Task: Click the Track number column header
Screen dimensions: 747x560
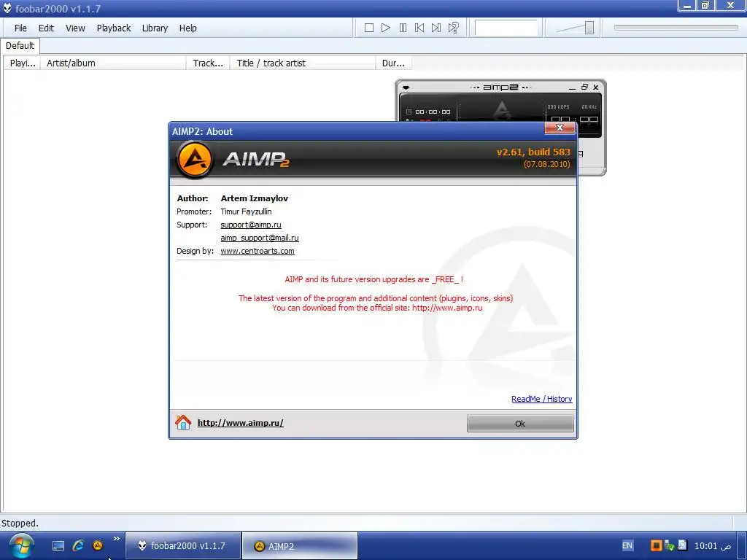Action: 208,63
